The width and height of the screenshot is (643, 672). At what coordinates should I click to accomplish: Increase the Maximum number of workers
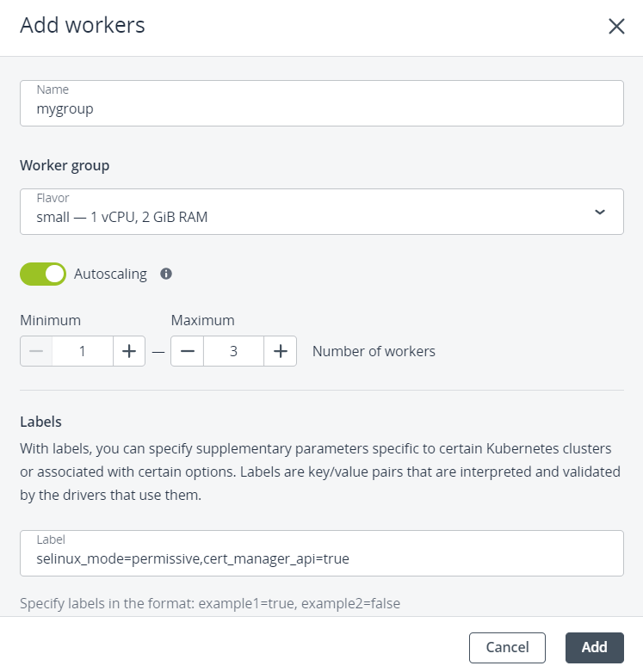[x=280, y=351]
